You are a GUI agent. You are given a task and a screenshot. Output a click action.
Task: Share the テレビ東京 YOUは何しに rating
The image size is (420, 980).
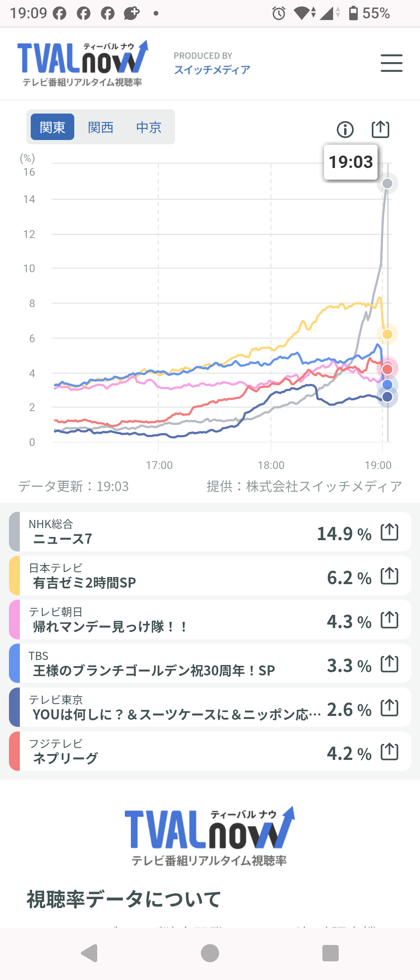tap(389, 708)
